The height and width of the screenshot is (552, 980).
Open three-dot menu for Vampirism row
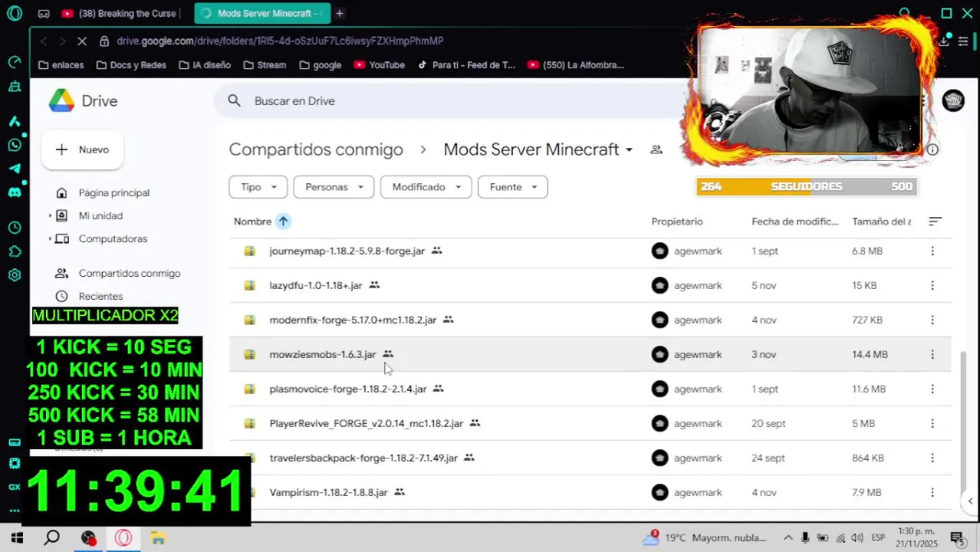(932, 492)
